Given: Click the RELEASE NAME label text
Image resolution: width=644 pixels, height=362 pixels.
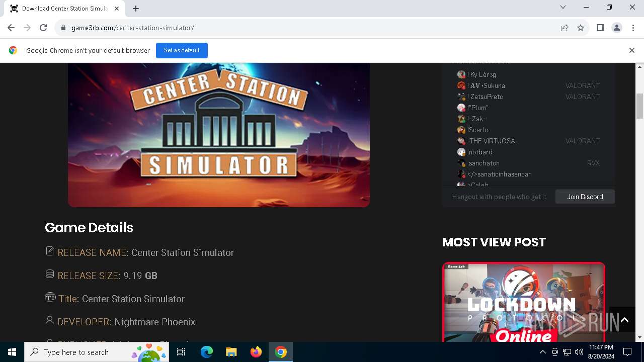Looking at the screenshot, I should click(93, 252).
